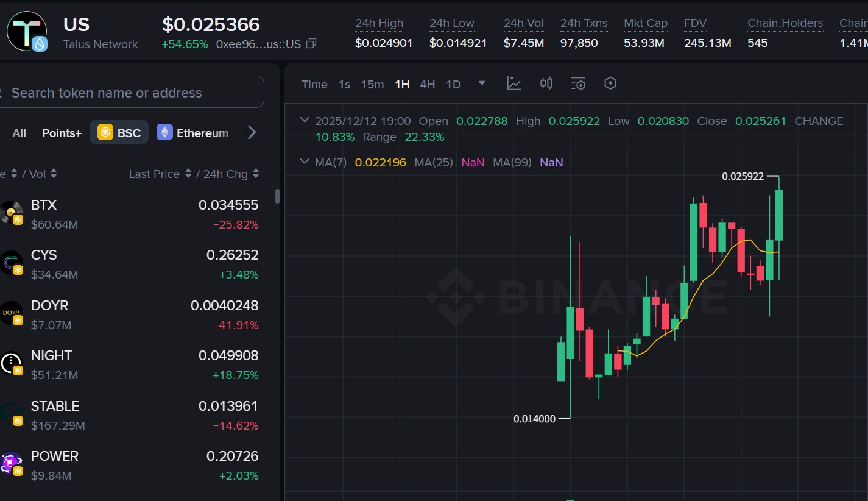Click the token list scrollbar thumb

click(278, 196)
